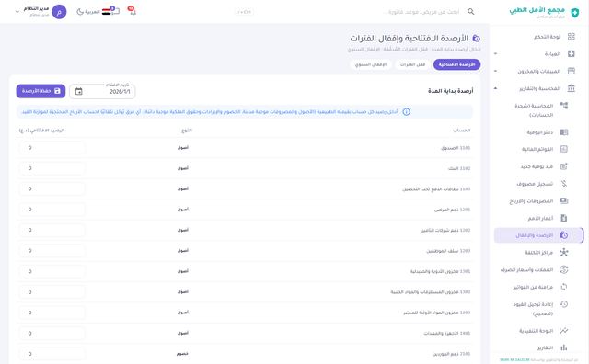Open calendar picker icon in date field
This screenshot has width=589, height=364.
click(78, 92)
